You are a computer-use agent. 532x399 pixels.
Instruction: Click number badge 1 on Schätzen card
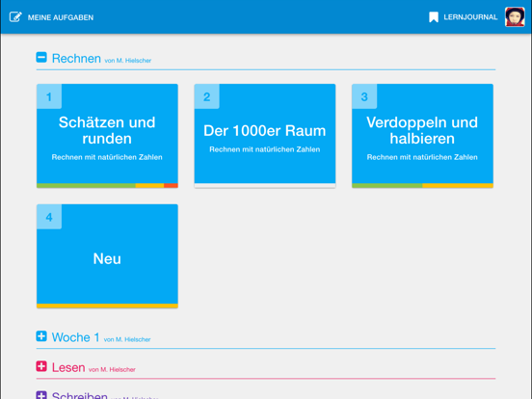point(49,96)
